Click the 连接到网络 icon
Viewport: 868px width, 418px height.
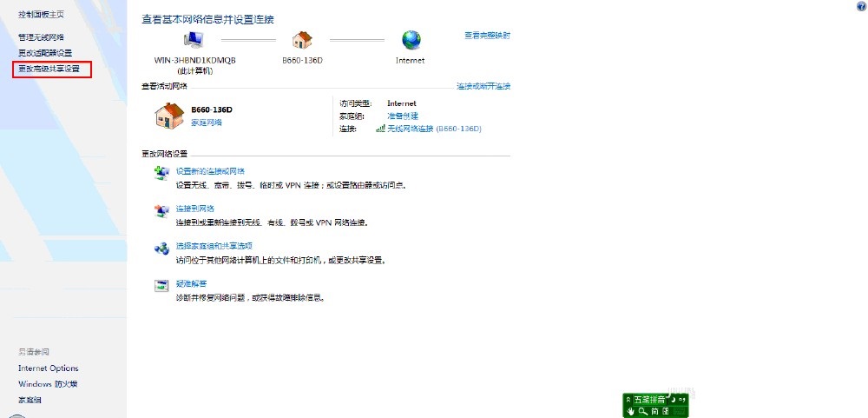pyautogui.click(x=161, y=211)
